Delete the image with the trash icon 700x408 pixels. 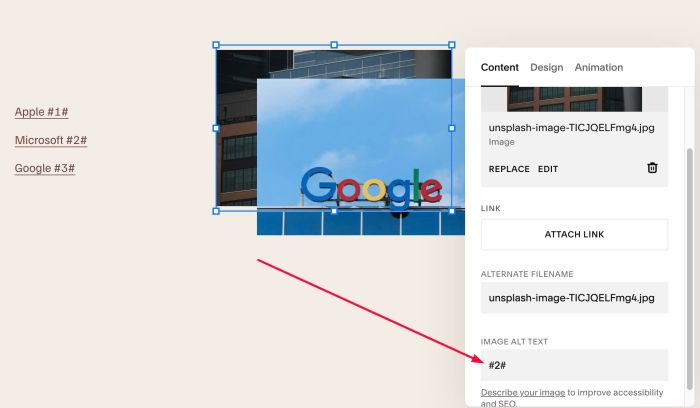(652, 168)
